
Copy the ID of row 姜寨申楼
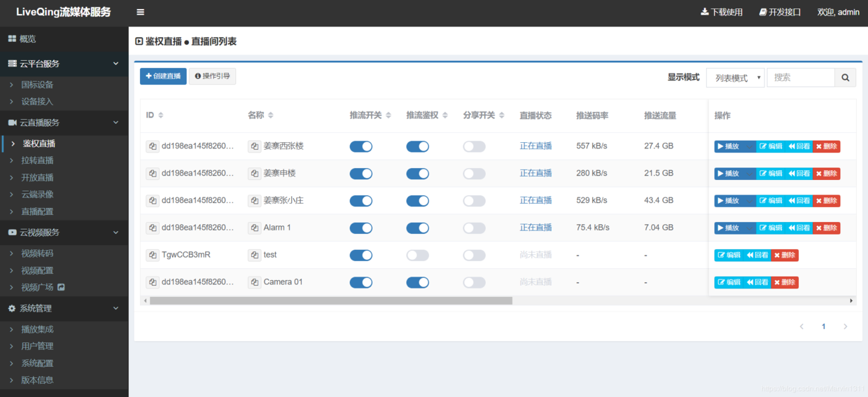[x=152, y=174]
